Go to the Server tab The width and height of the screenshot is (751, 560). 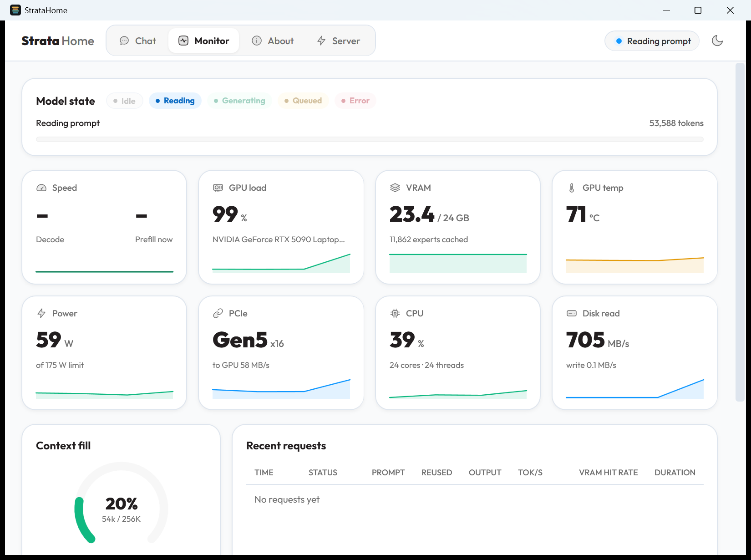[339, 41]
